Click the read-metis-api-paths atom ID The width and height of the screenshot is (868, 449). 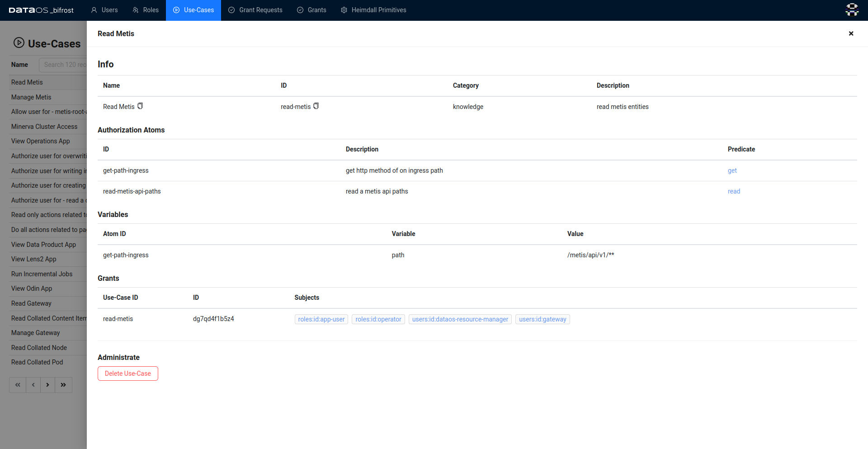(x=132, y=191)
